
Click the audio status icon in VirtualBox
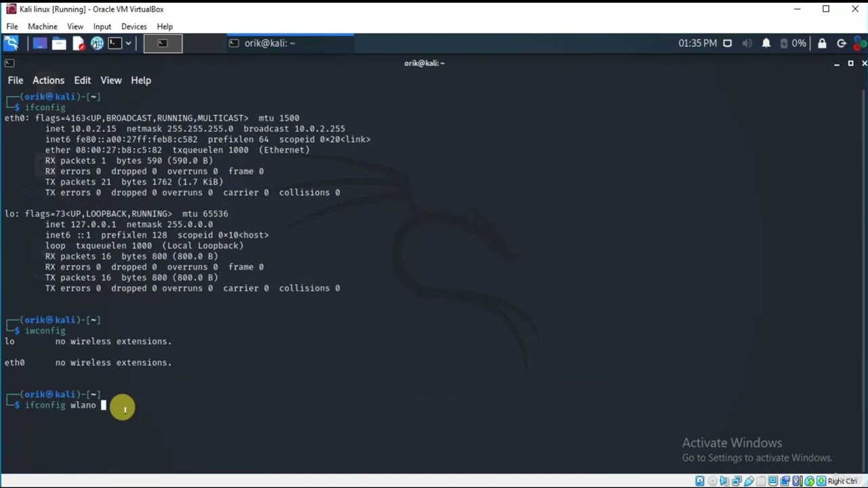(x=724, y=481)
